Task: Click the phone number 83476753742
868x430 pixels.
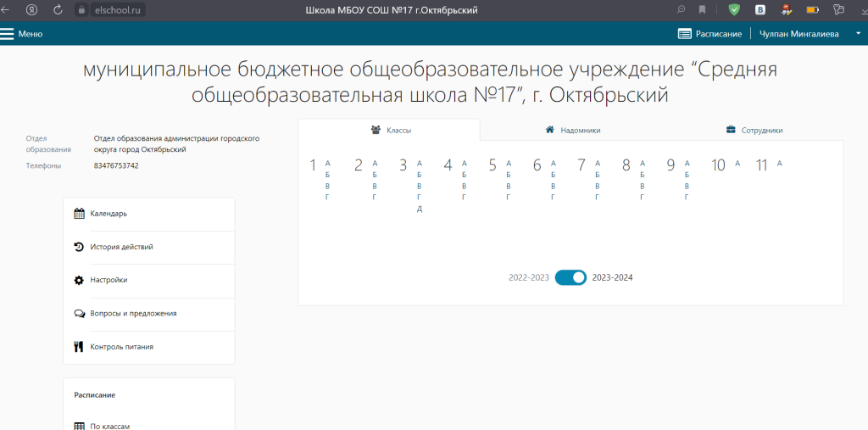Action: coord(116,165)
